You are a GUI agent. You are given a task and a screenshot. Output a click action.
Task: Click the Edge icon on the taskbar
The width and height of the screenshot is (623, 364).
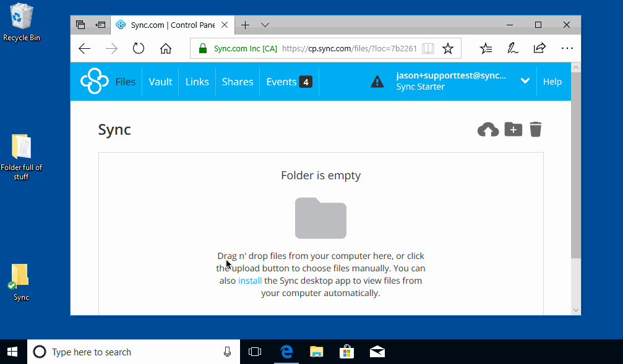coord(286,352)
